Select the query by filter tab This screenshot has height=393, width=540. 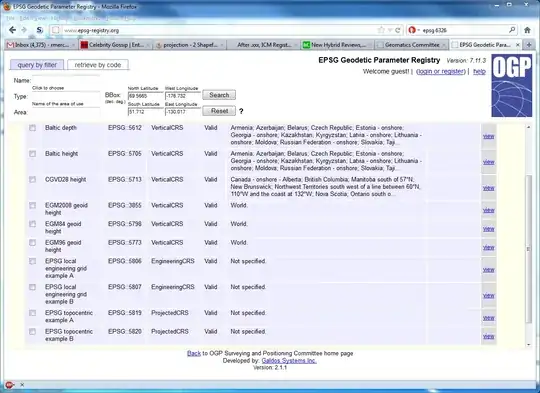[37, 65]
